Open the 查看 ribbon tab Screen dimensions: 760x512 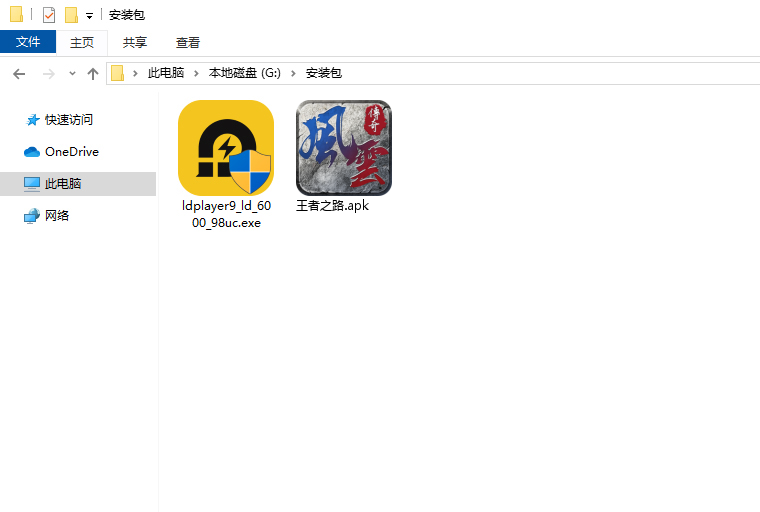click(188, 42)
